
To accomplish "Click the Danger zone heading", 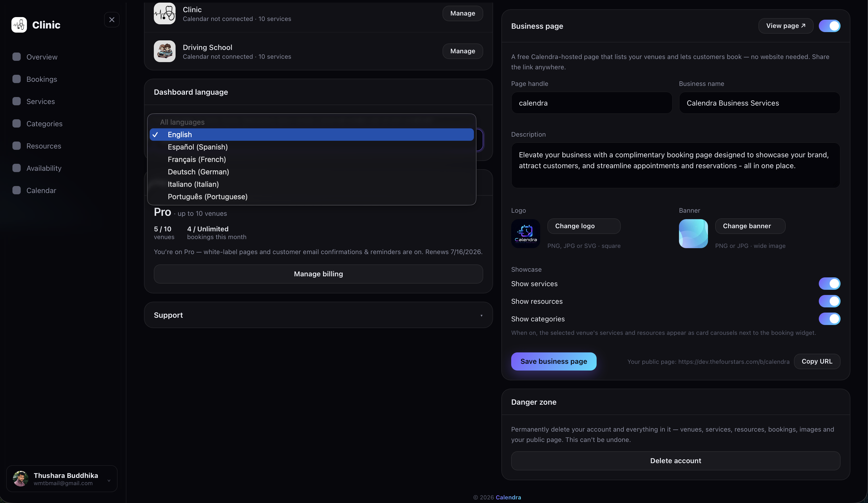I will [x=533, y=402].
